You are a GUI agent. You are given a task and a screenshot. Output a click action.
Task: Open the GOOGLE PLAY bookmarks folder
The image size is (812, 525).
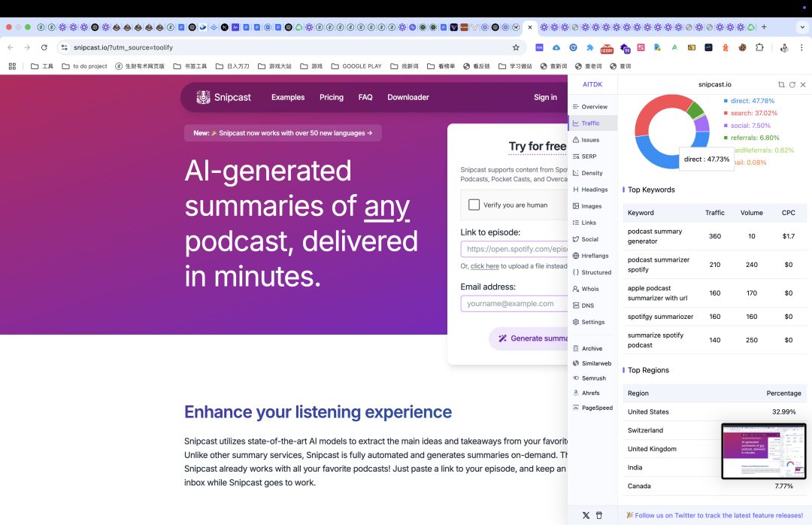point(356,66)
